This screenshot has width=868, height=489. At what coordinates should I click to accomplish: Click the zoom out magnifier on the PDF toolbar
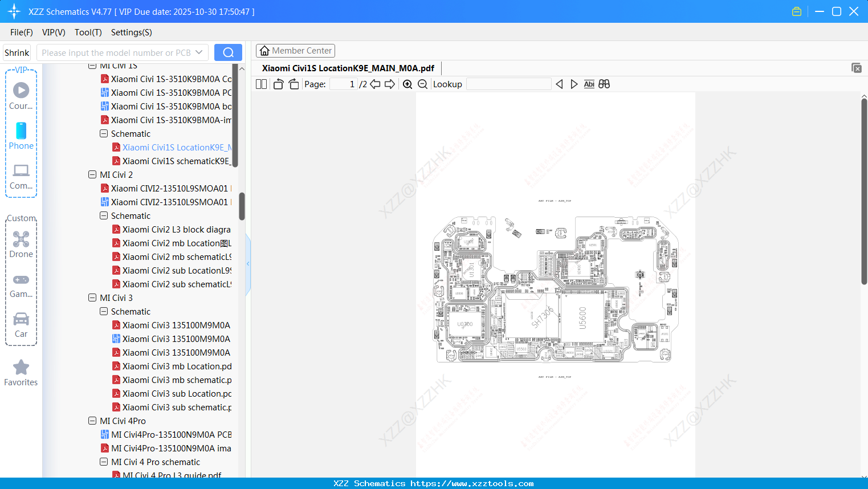tap(422, 84)
